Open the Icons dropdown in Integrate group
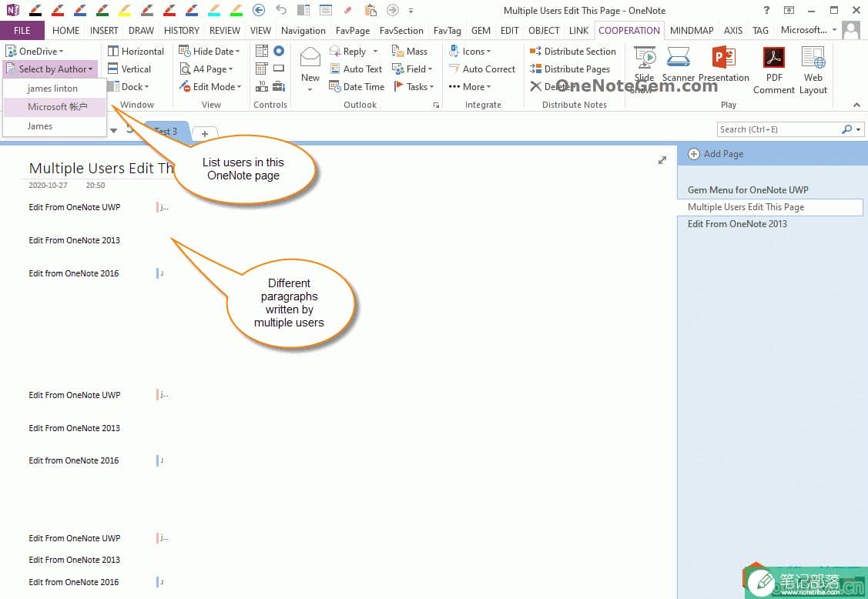 [x=471, y=52]
